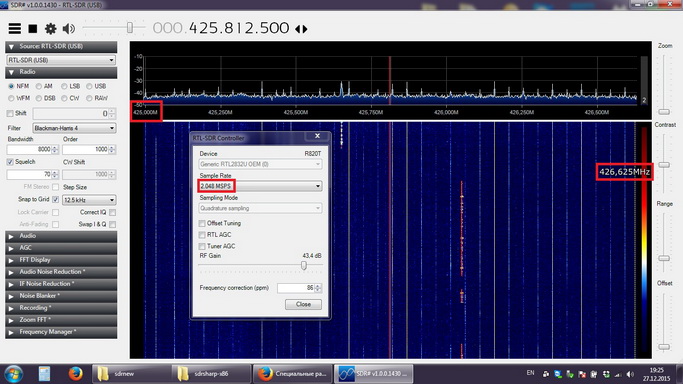The height and width of the screenshot is (384, 683).
Task: Select CW mode
Action: [x=64, y=98]
